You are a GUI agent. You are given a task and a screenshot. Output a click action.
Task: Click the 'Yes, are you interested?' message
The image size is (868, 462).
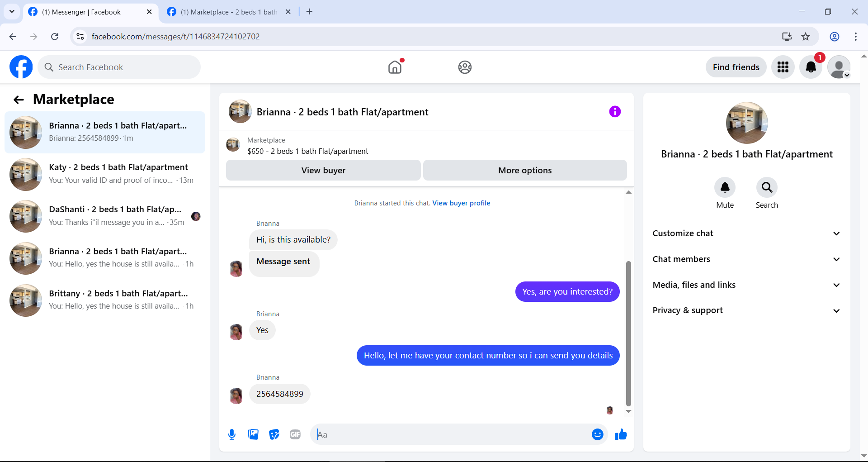pos(567,291)
